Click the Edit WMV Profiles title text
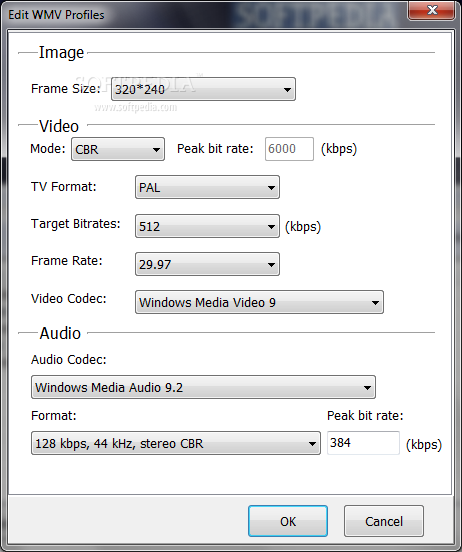The height and width of the screenshot is (552, 462). (56, 15)
